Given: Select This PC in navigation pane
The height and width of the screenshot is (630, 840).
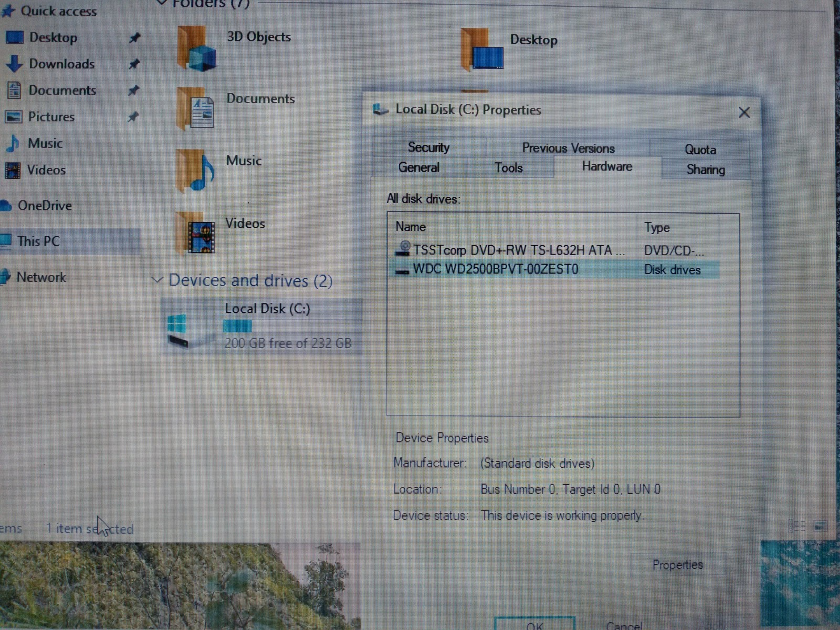Looking at the screenshot, I should click(70, 241).
